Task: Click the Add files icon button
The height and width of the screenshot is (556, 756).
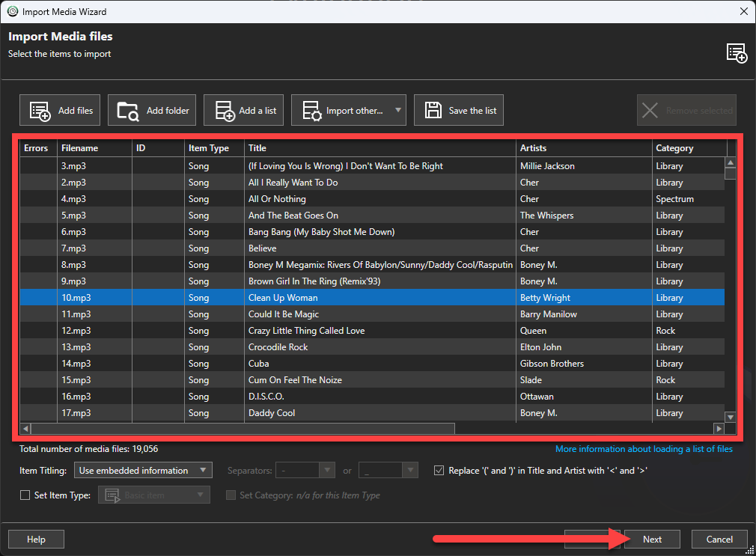Action: click(x=40, y=111)
